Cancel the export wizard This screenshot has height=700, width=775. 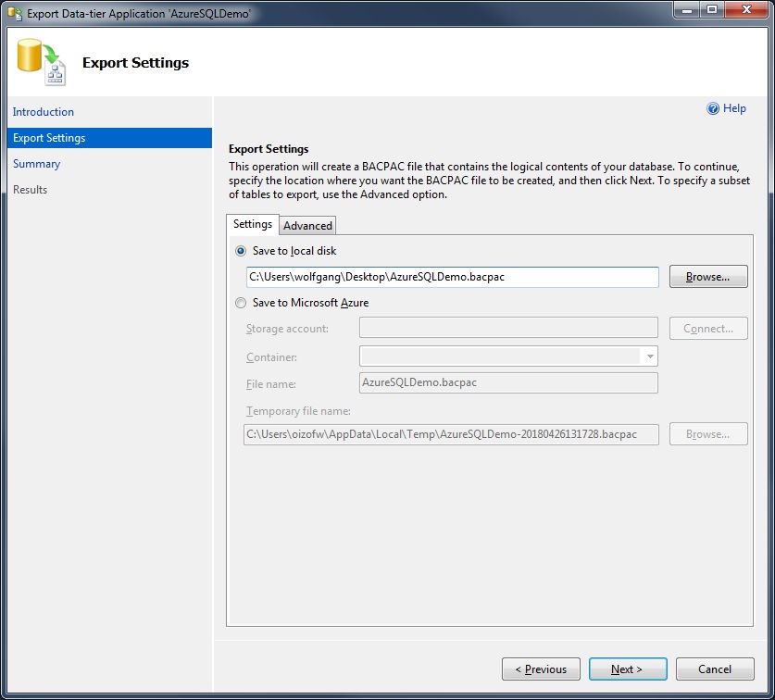click(715, 669)
